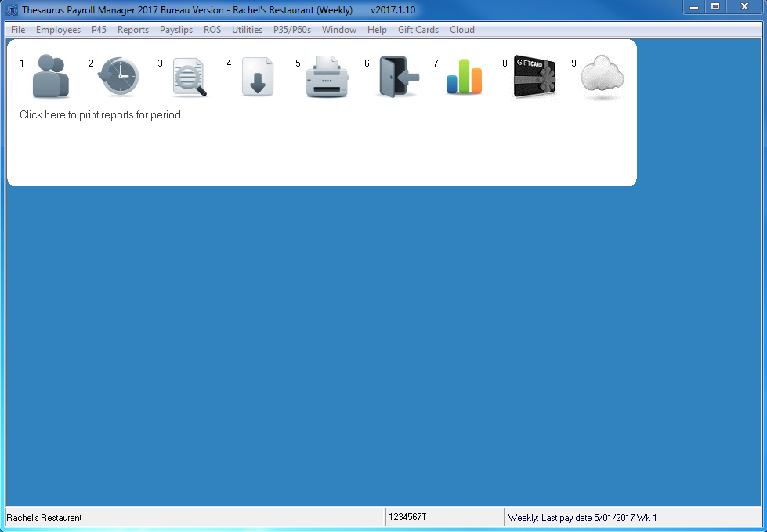Open the File menu
This screenshot has width=767, height=532.
coord(18,30)
